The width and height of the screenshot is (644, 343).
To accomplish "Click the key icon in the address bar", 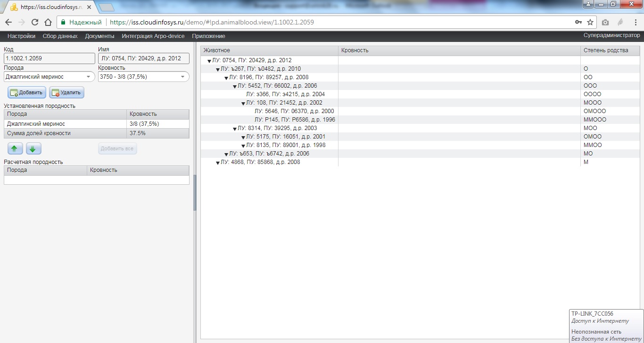I will coord(578,22).
